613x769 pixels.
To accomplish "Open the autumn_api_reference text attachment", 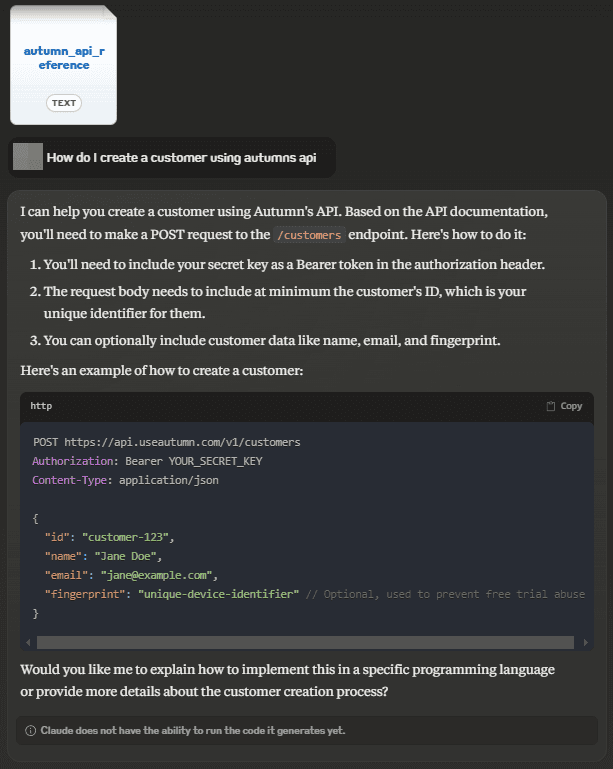I will 63,65.
